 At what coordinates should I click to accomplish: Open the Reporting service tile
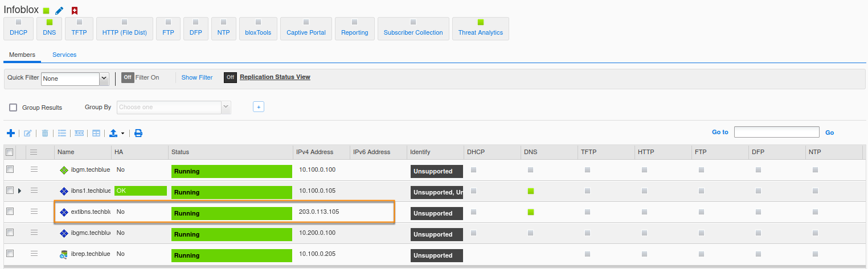(x=355, y=28)
